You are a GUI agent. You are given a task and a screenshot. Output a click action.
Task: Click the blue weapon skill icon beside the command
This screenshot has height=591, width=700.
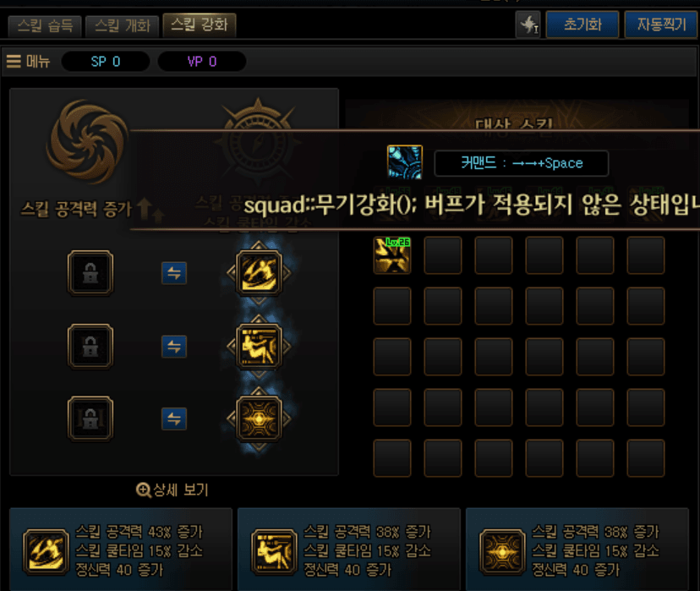coord(404,162)
